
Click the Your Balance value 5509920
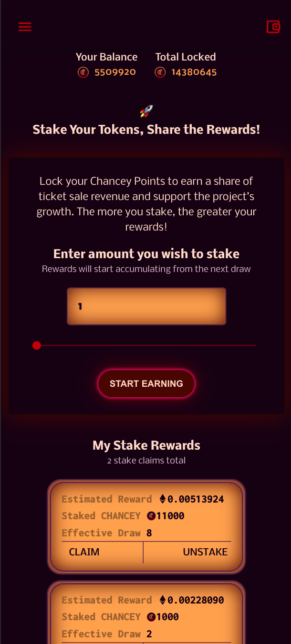(115, 72)
